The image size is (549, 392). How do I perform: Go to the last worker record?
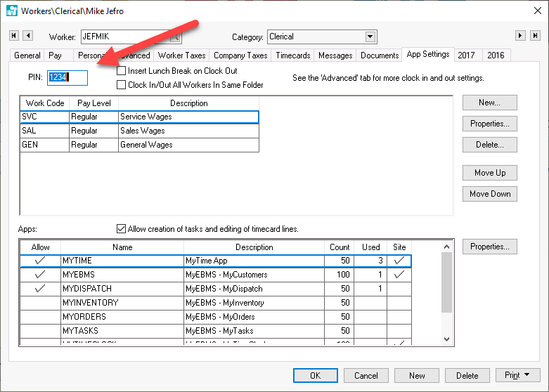(x=535, y=36)
